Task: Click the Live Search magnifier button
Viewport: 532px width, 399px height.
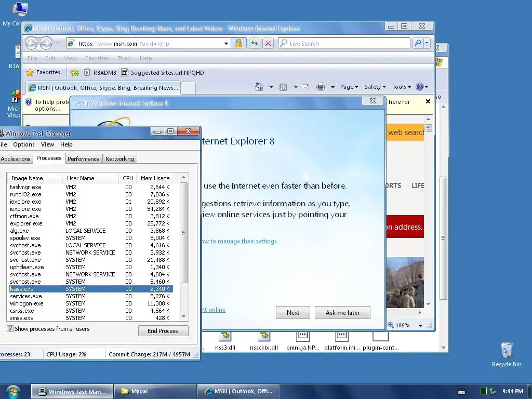Action: tap(418, 43)
